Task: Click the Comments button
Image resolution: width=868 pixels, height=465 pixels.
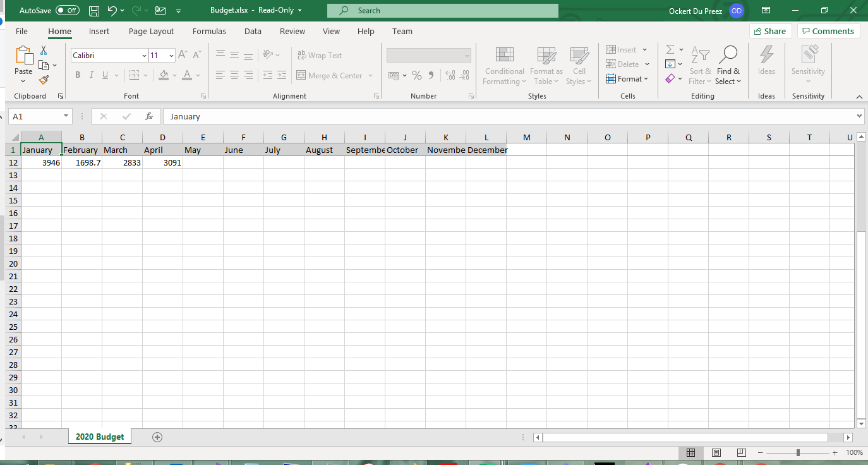Action: tap(828, 31)
